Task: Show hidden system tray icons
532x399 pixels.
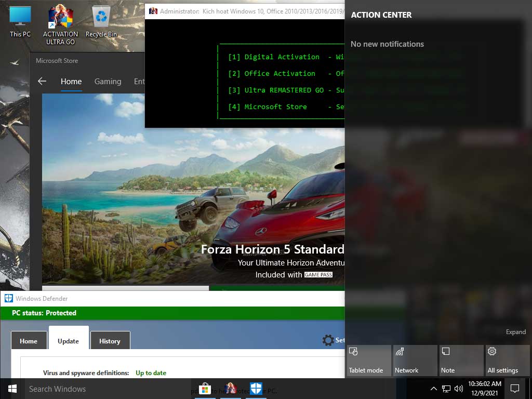Action: click(x=434, y=389)
